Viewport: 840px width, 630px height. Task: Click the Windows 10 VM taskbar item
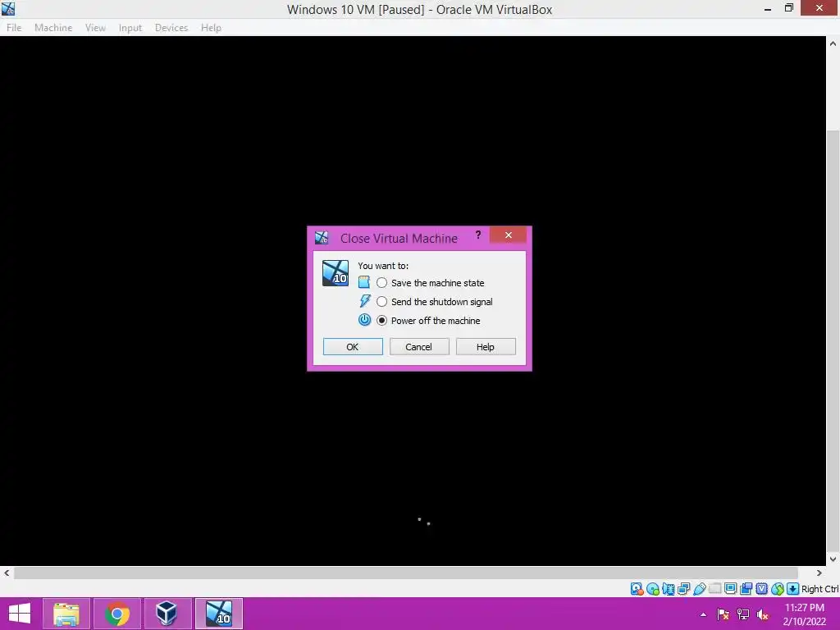pyautogui.click(x=219, y=614)
